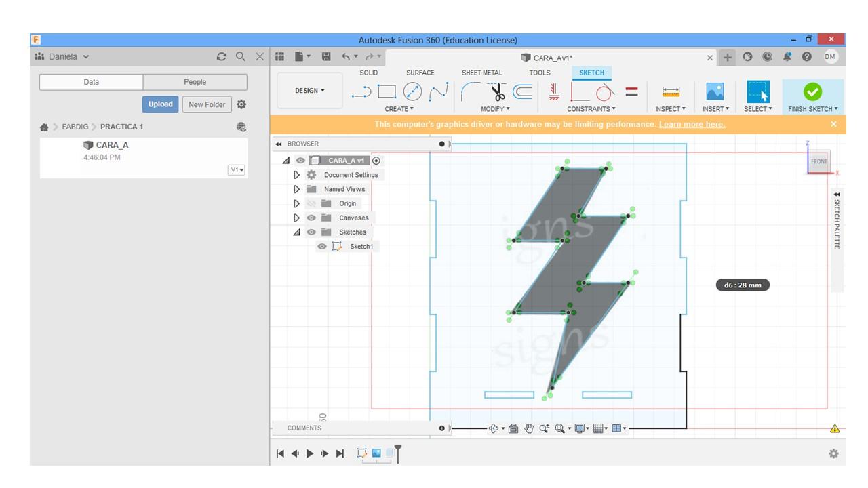The height and width of the screenshot is (488, 868).
Task: Switch to the SURFACE tab
Action: coord(420,73)
